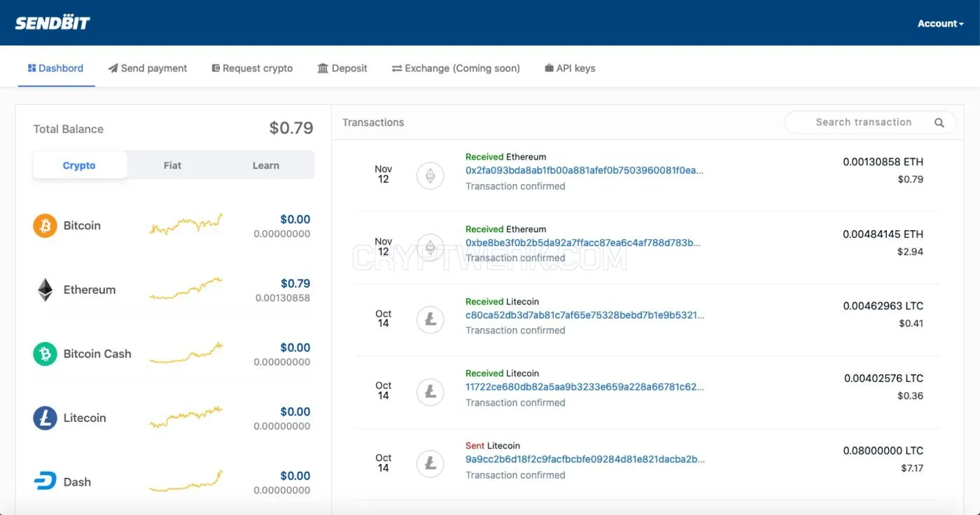The width and height of the screenshot is (980, 515).
Task: Click Ethereum icon of 0.00484145 ETH transaction
Action: point(430,247)
